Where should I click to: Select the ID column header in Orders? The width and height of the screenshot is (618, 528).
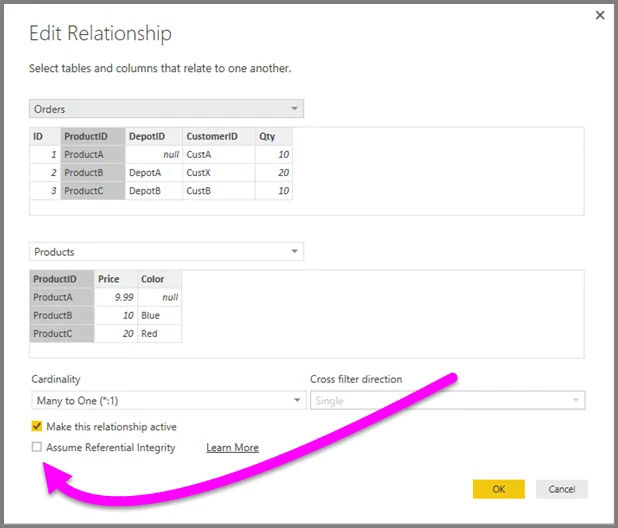(x=45, y=136)
